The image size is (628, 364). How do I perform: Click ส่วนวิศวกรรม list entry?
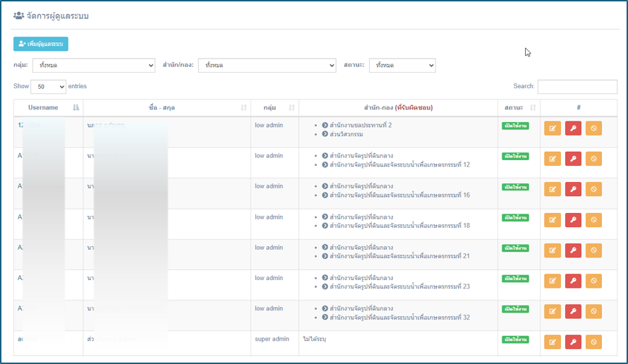pos(342,134)
